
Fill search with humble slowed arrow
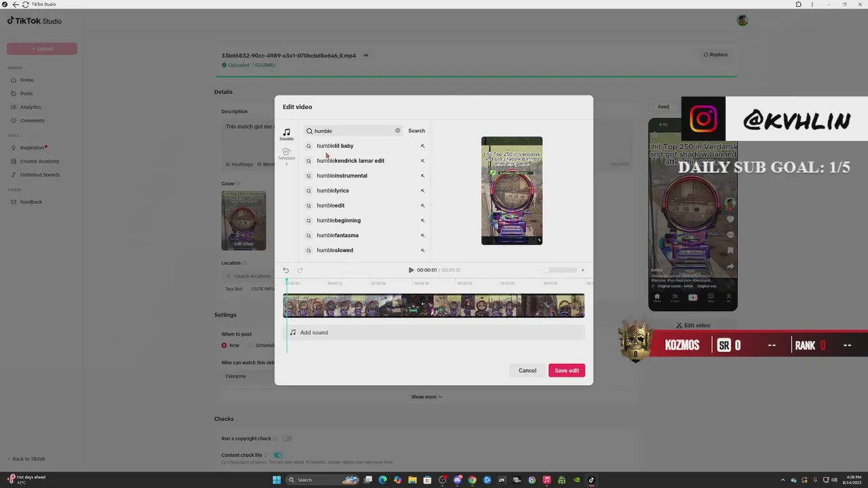click(422, 250)
